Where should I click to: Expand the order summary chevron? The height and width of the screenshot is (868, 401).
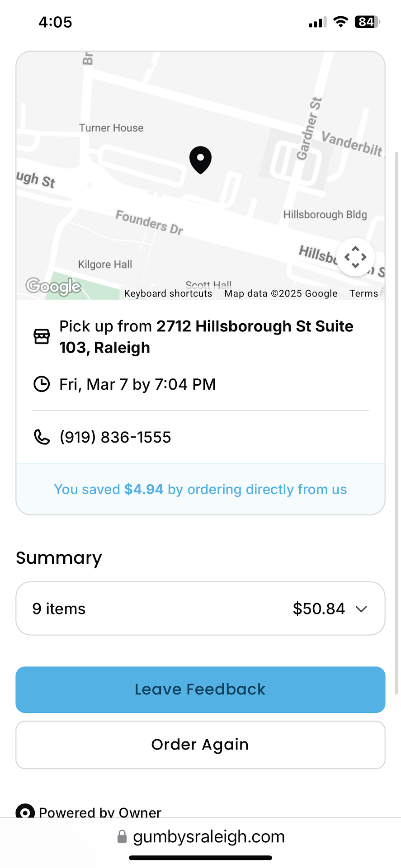361,609
